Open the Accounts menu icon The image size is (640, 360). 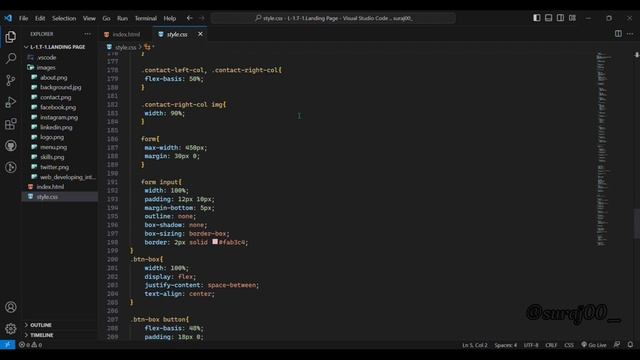(11, 307)
